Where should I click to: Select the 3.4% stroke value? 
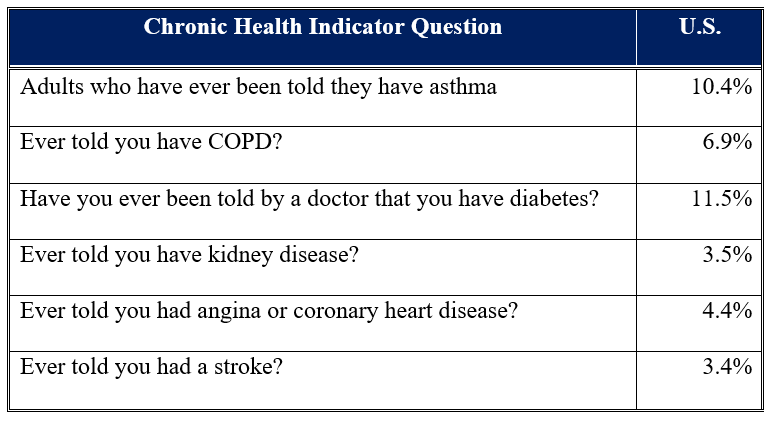click(x=727, y=366)
